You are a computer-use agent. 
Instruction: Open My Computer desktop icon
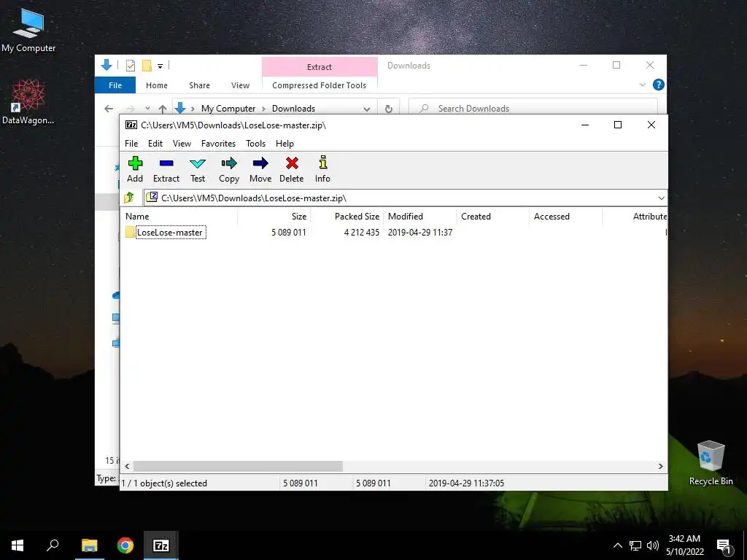[28, 30]
